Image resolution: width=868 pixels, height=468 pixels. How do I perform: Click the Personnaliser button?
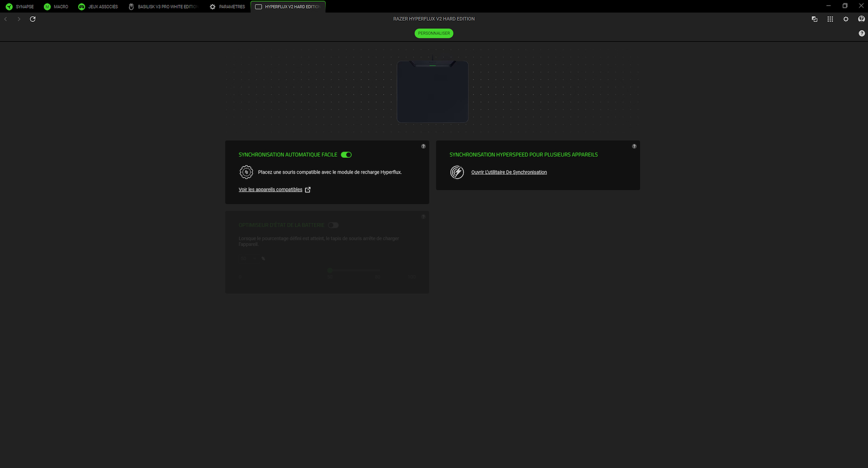point(434,33)
